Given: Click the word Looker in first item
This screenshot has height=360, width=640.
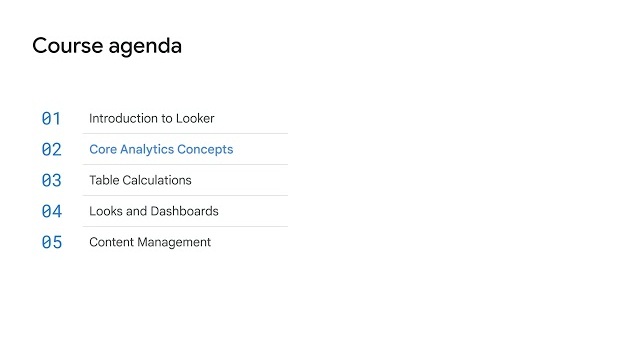Looking at the screenshot, I should point(195,118).
